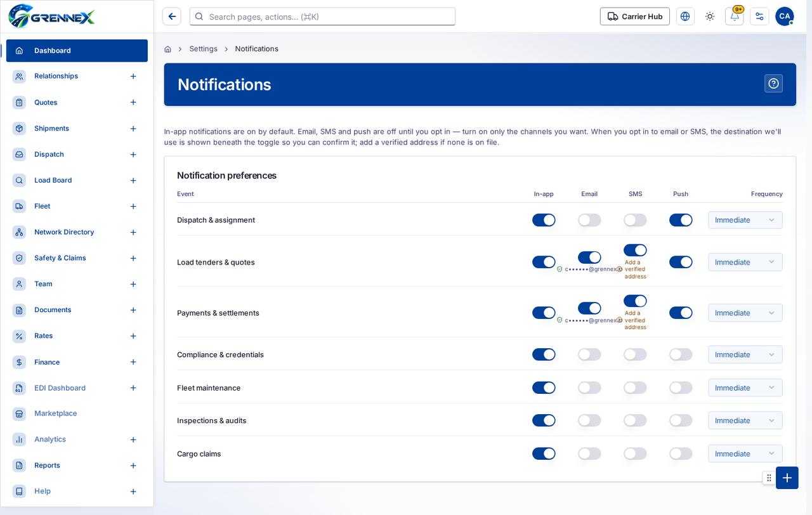Click the Fleet truck icon
812x515 pixels.
click(x=19, y=206)
